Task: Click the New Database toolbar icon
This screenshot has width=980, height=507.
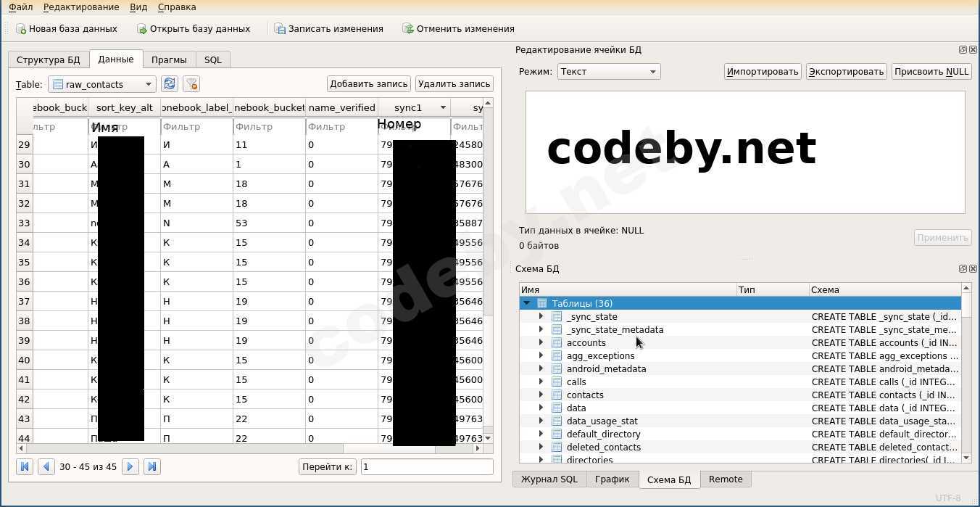Action: pyautogui.click(x=21, y=29)
